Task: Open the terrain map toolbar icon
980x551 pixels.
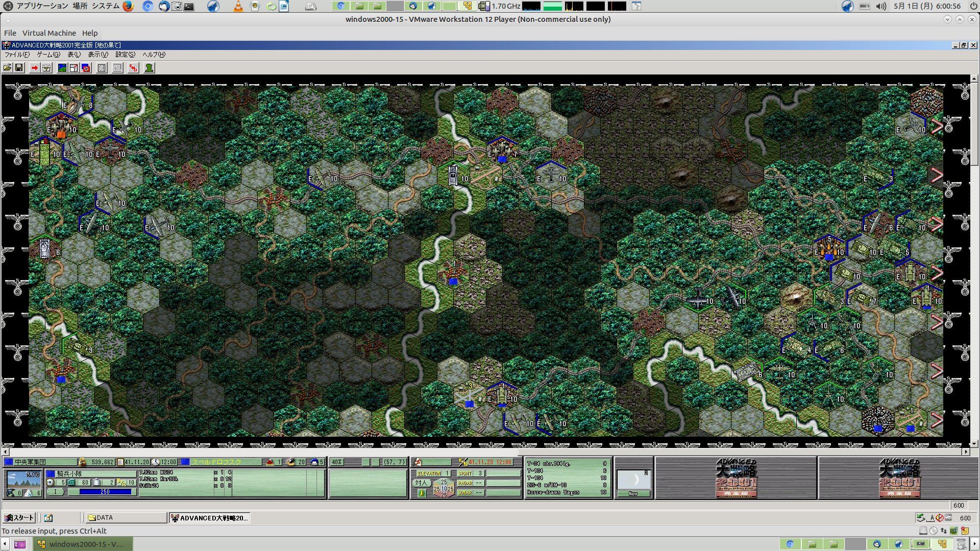Action: tap(62, 68)
